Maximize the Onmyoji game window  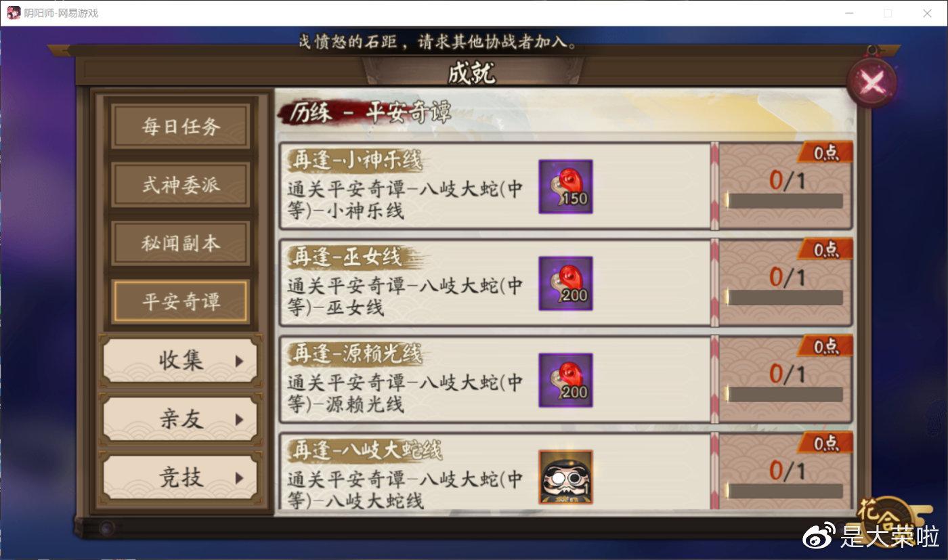point(888,13)
